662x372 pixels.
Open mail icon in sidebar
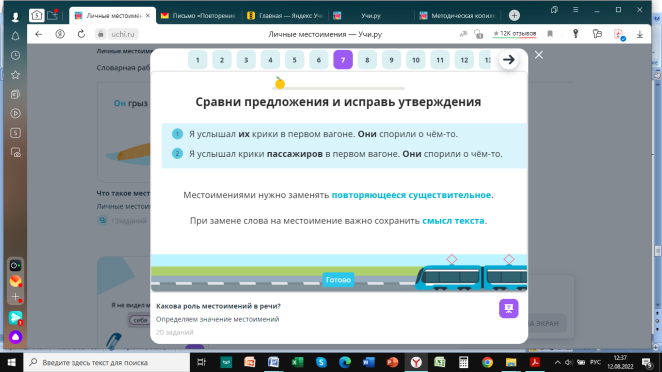(x=16, y=281)
